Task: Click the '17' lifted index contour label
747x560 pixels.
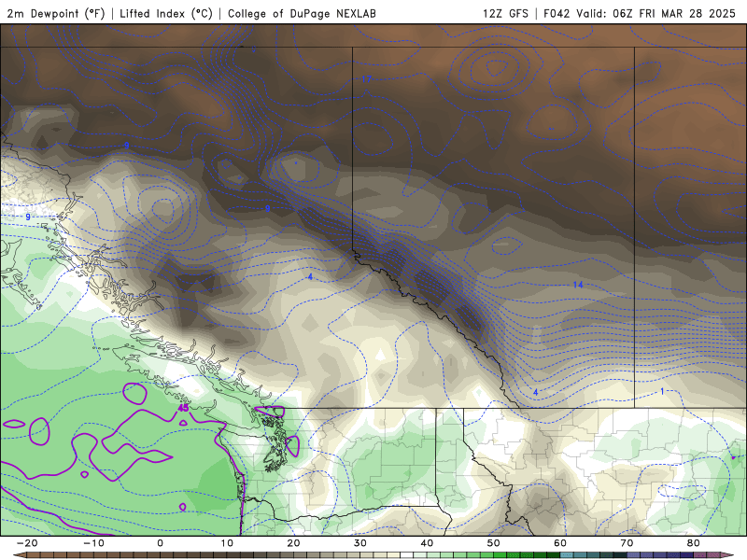Action: click(x=366, y=79)
